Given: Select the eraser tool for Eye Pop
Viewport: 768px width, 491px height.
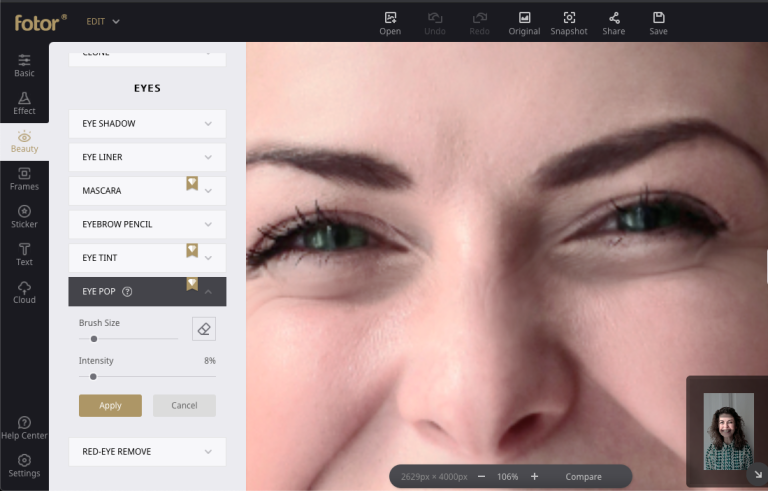Looking at the screenshot, I should (x=204, y=329).
